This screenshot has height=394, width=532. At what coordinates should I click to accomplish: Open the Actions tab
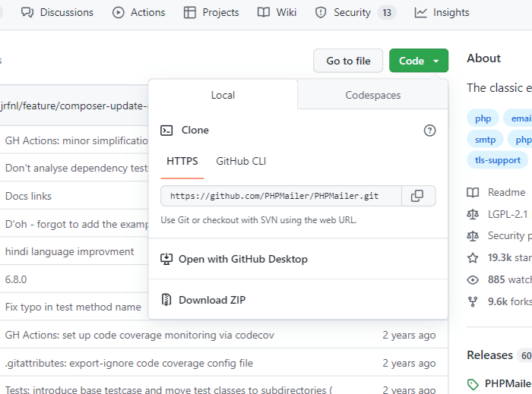pyautogui.click(x=138, y=13)
